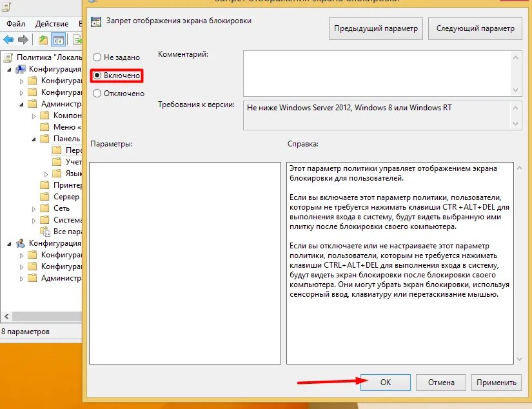Click the folder icon next to Сервер
Viewport: 532px width, 409px height.
click(x=44, y=197)
